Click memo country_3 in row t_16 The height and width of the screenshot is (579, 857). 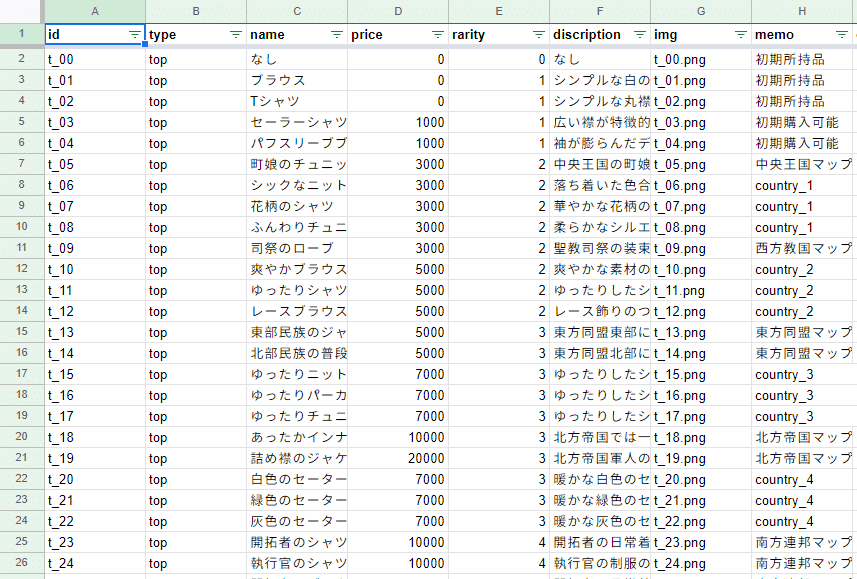click(x=802, y=395)
